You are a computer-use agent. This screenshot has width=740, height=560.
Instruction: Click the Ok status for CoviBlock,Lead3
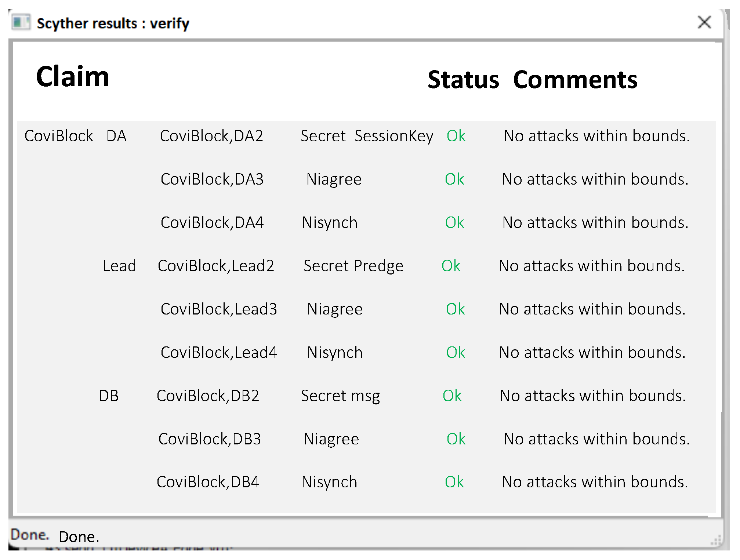[455, 309]
